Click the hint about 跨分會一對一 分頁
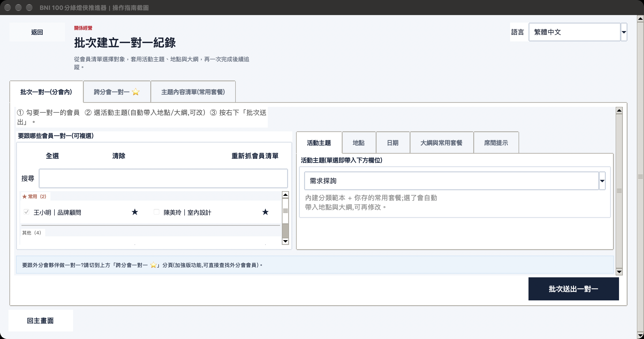The width and height of the screenshot is (644, 339). 315,265
